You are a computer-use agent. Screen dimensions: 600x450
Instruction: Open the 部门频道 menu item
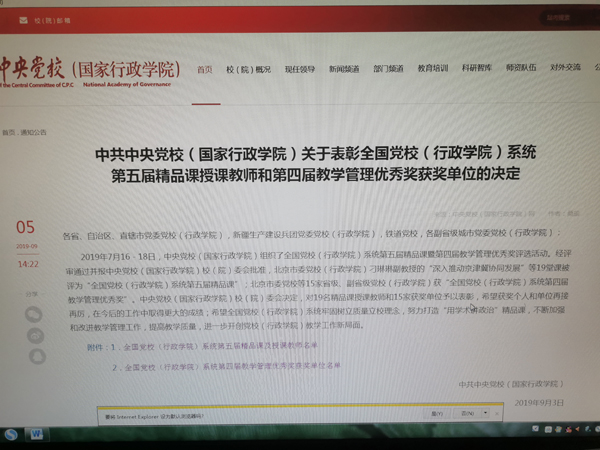tap(388, 68)
